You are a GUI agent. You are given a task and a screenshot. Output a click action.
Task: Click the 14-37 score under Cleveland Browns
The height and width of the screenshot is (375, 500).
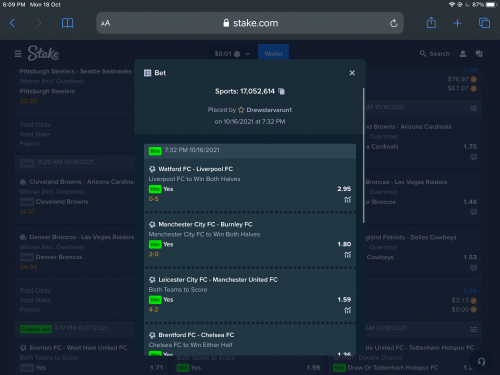click(28, 211)
